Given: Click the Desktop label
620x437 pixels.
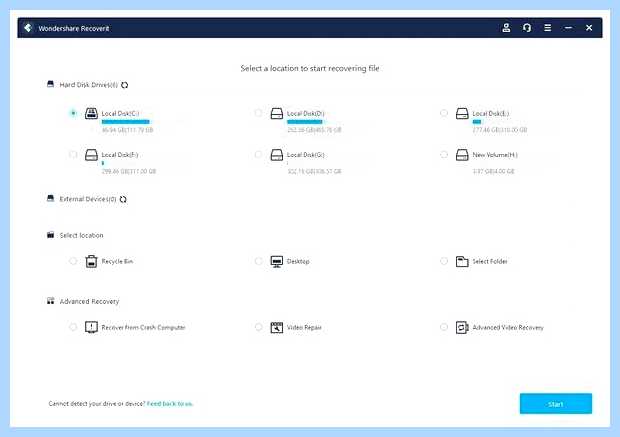Looking at the screenshot, I should coord(298,261).
